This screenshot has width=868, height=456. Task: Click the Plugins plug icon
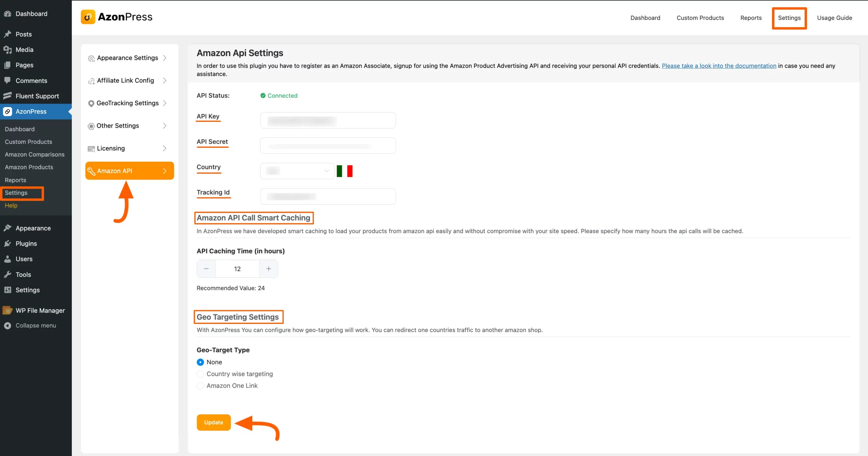[x=7, y=244]
